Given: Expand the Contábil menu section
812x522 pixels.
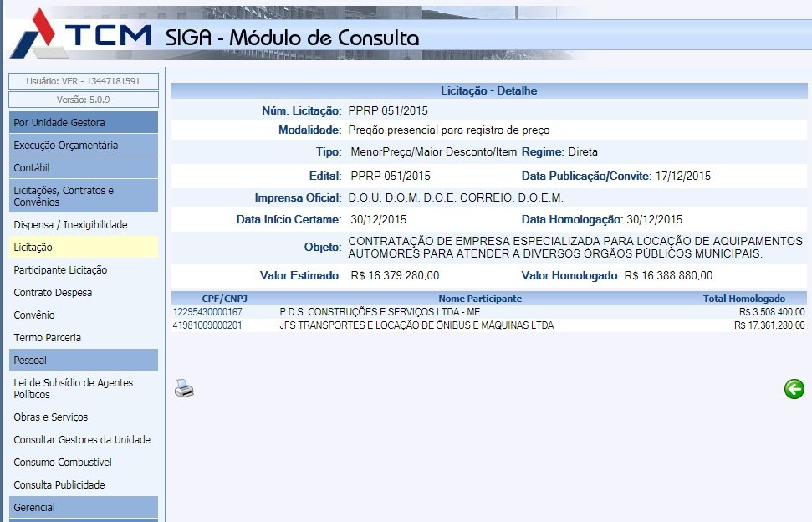Looking at the screenshot, I should click(83, 168).
